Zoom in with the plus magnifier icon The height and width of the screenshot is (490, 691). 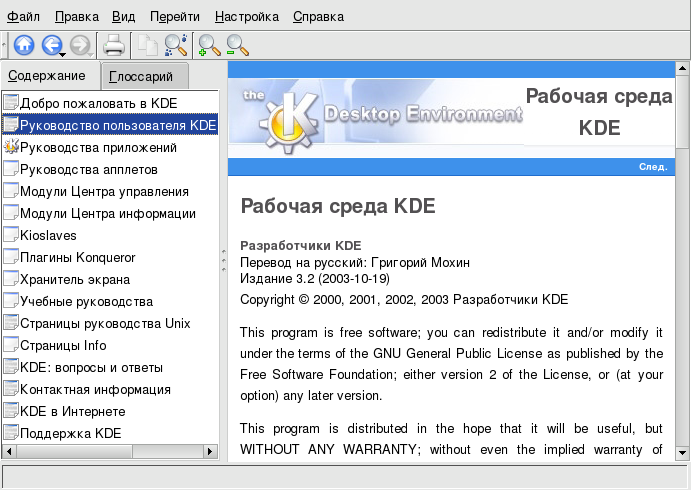click(209, 45)
